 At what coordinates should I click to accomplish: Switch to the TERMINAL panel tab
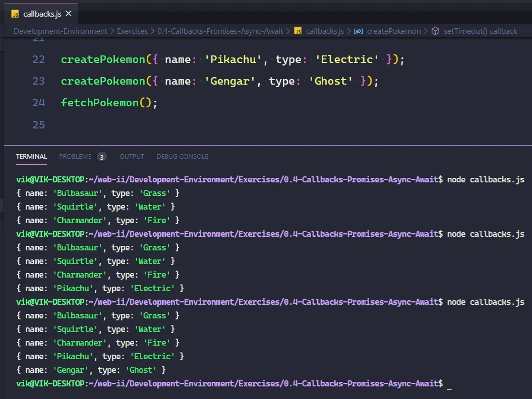(x=31, y=157)
